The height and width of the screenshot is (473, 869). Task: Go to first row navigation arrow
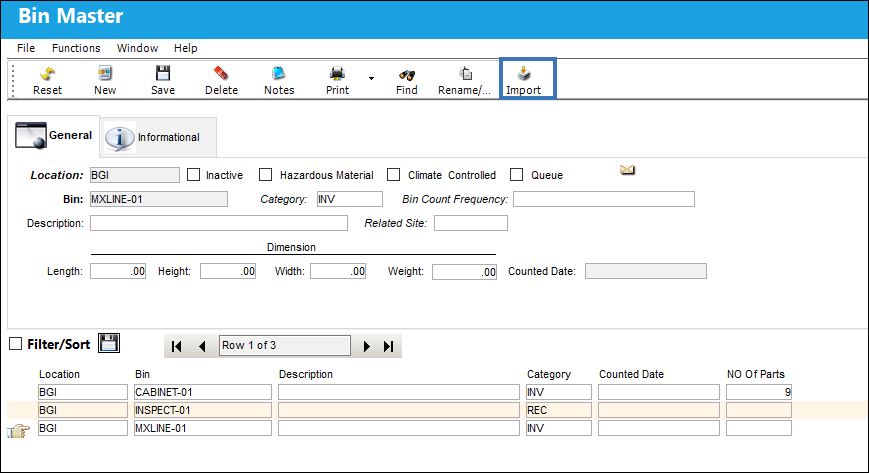pyautogui.click(x=177, y=346)
